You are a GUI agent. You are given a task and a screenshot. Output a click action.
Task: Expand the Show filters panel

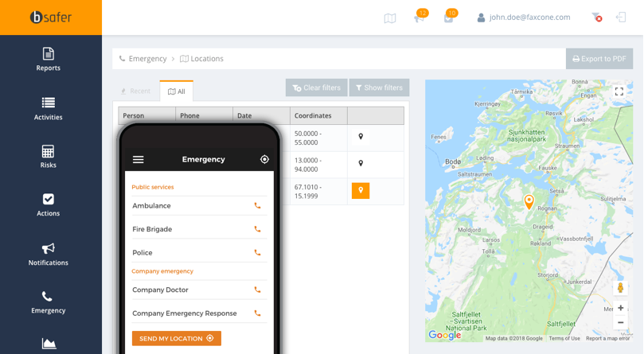click(379, 88)
